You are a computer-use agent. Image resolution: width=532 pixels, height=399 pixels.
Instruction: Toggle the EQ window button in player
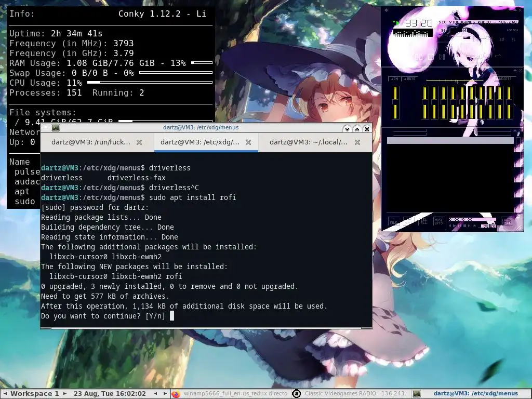(x=502, y=39)
